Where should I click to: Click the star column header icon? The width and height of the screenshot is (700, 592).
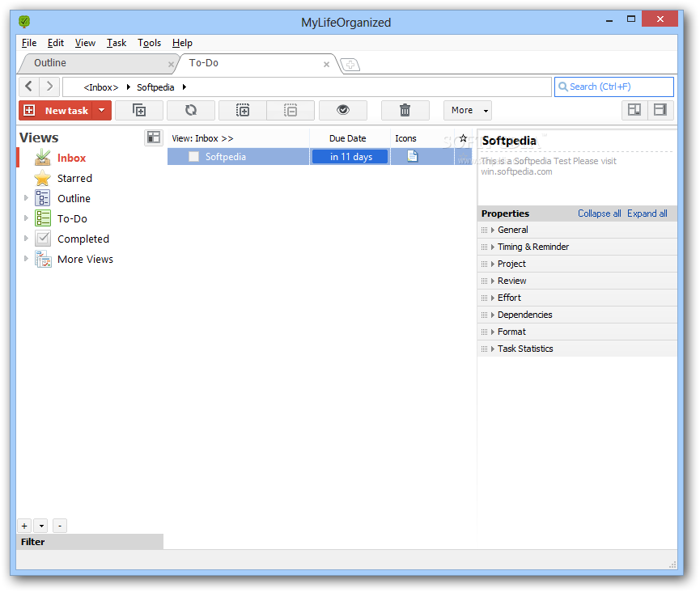pos(463,138)
